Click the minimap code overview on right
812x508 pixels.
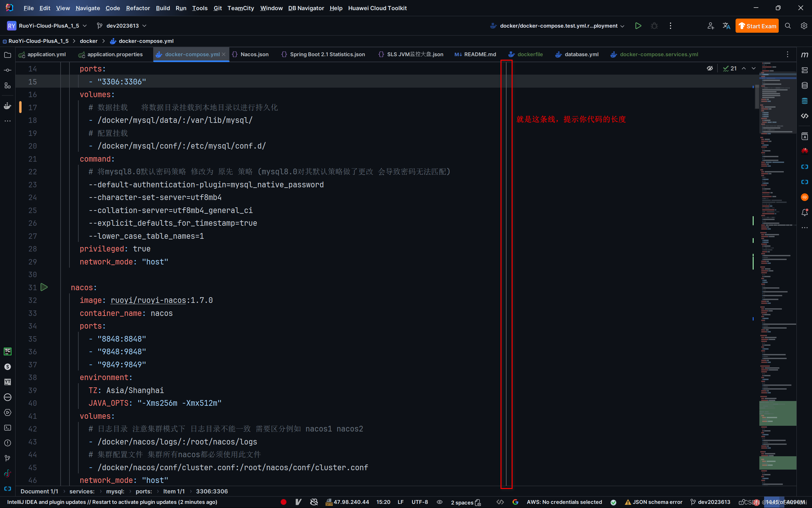[x=777, y=273]
